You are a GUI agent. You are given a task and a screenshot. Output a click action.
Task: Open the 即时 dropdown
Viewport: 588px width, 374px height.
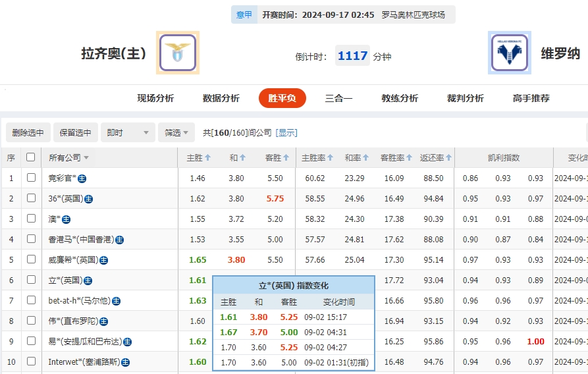(x=128, y=132)
